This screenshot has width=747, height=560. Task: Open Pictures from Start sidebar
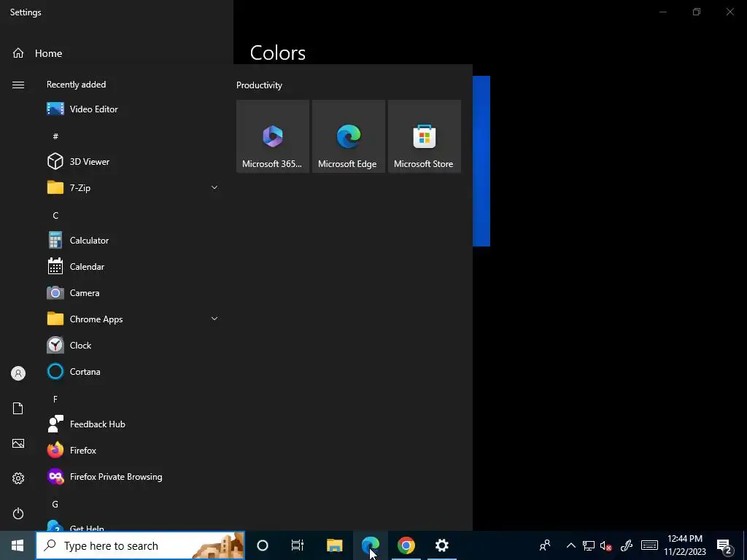pyautogui.click(x=18, y=443)
